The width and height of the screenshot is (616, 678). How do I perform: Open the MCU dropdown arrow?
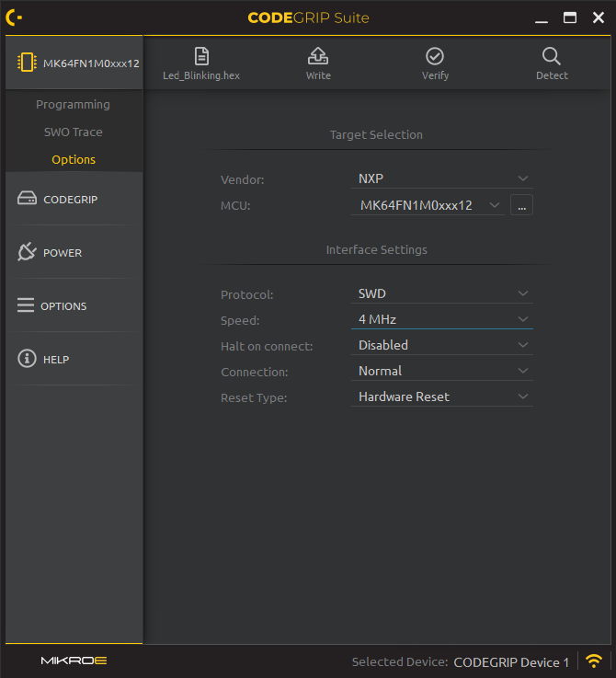click(495, 205)
